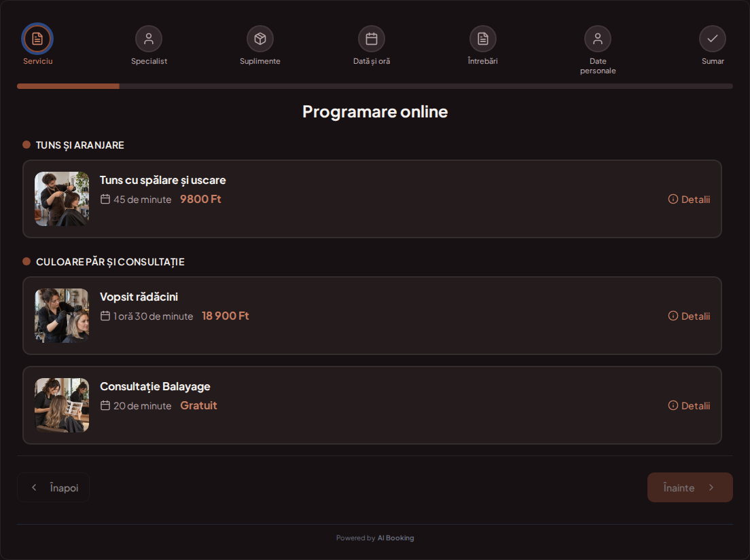
Task: Click the Specialist step person icon
Action: click(149, 39)
